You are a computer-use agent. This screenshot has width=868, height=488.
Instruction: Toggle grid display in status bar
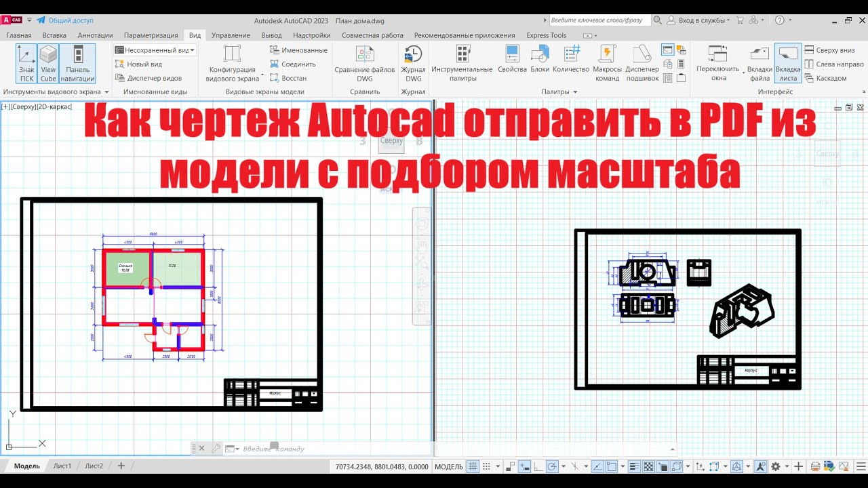point(473,466)
